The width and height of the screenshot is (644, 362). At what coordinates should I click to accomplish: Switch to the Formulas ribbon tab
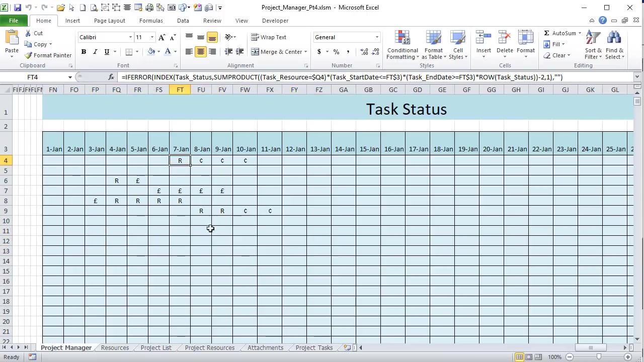151,21
